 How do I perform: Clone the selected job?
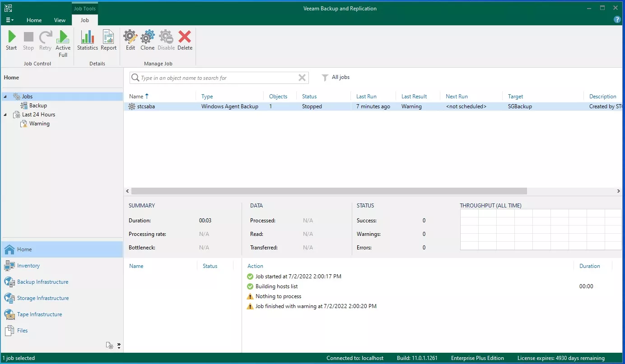pos(148,41)
